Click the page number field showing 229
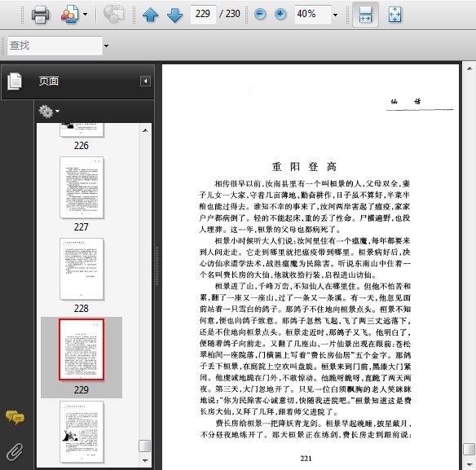This screenshot has width=476, height=470. (x=203, y=14)
